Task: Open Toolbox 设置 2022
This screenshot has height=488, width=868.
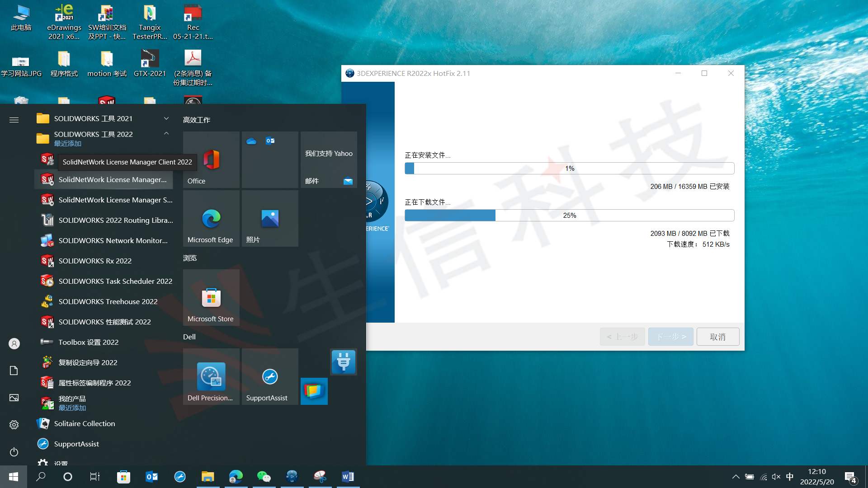Action: point(104,342)
